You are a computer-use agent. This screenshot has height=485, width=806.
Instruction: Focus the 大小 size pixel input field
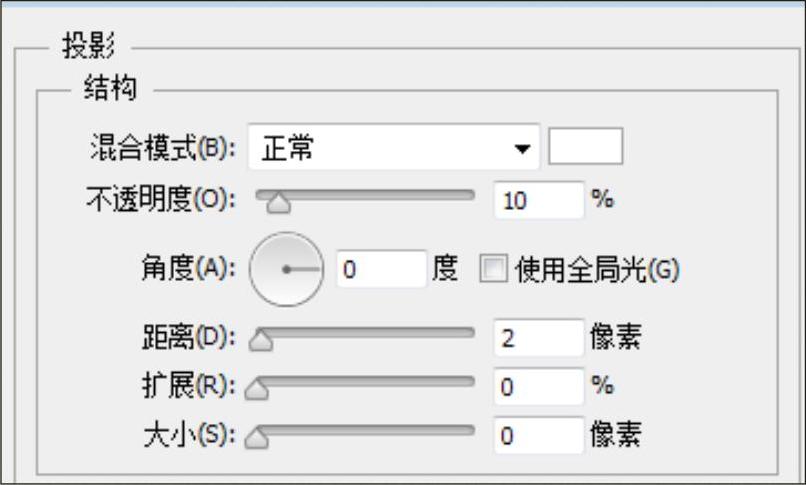(x=538, y=435)
